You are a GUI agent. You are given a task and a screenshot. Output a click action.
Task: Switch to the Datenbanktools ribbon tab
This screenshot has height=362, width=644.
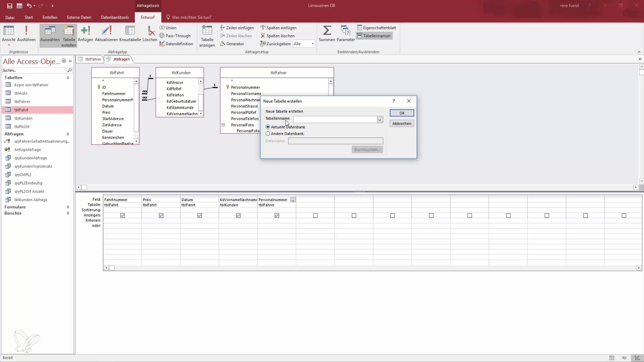(115, 17)
